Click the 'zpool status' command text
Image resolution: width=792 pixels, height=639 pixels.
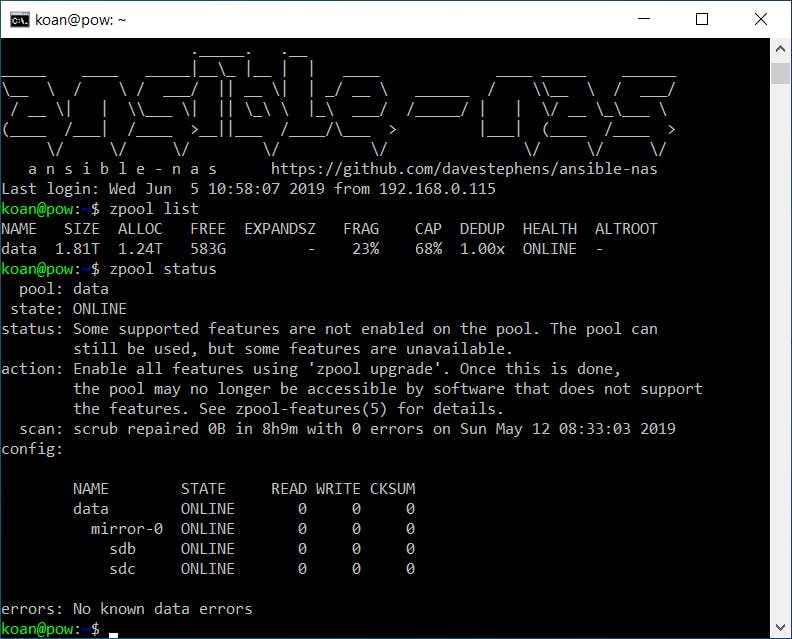pos(163,269)
